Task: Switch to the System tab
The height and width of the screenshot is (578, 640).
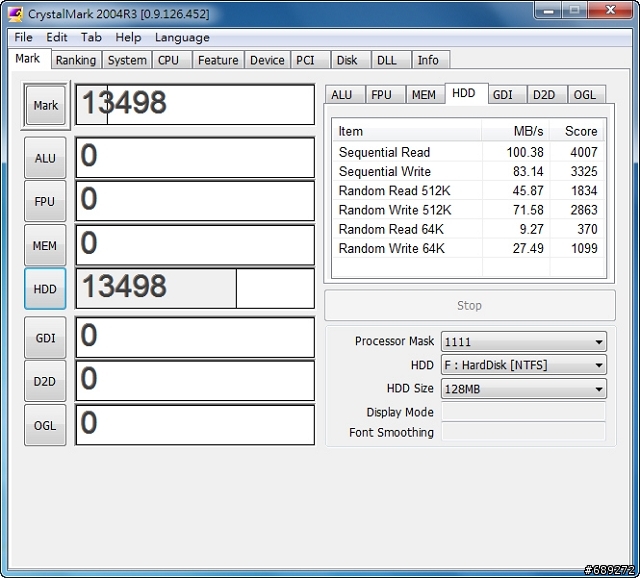Action: (x=127, y=60)
